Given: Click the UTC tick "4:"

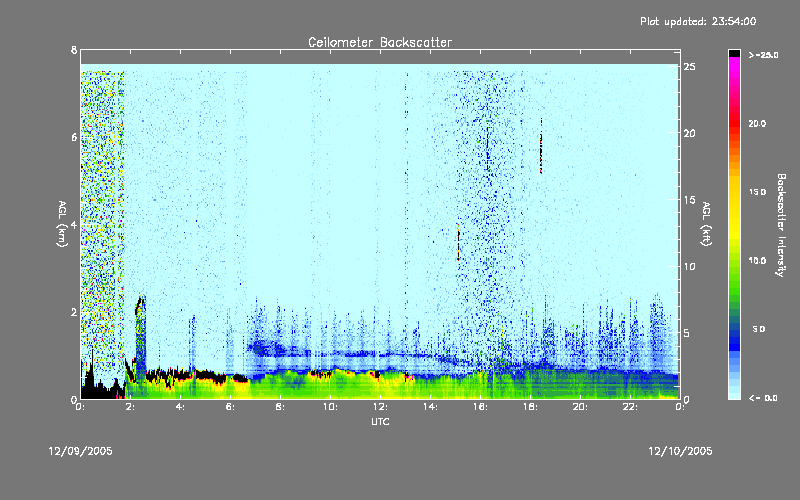Looking at the screenshot, I should click(x=180, y=407).
